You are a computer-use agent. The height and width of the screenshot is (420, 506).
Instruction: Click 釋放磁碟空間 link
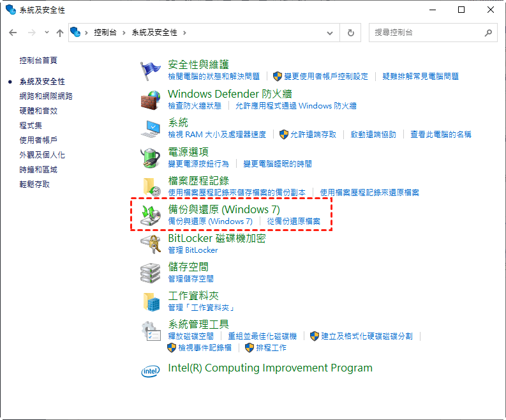point(191,336)
